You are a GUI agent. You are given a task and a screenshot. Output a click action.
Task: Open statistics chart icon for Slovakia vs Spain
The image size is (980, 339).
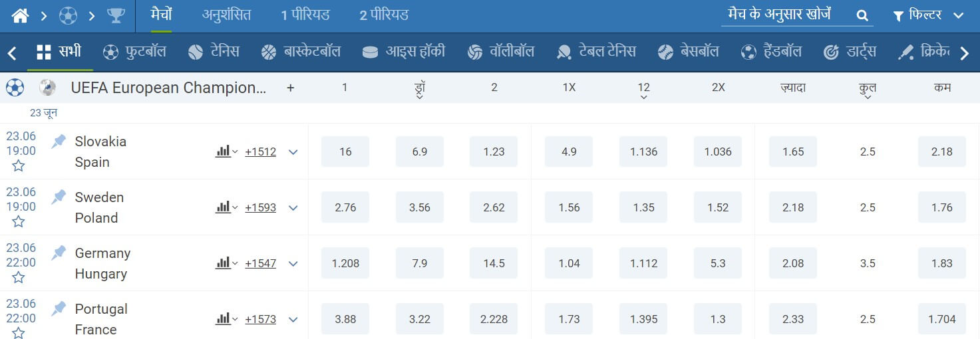pos(226,152)
